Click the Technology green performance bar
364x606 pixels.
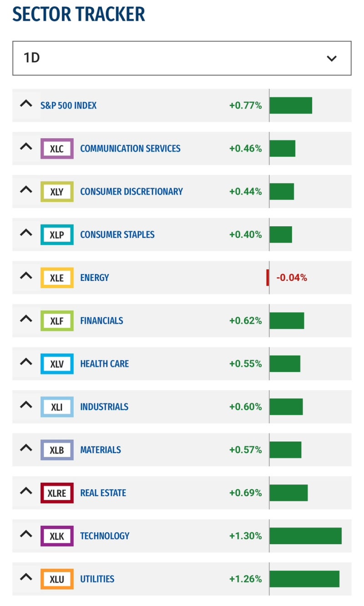coord(305,536)
